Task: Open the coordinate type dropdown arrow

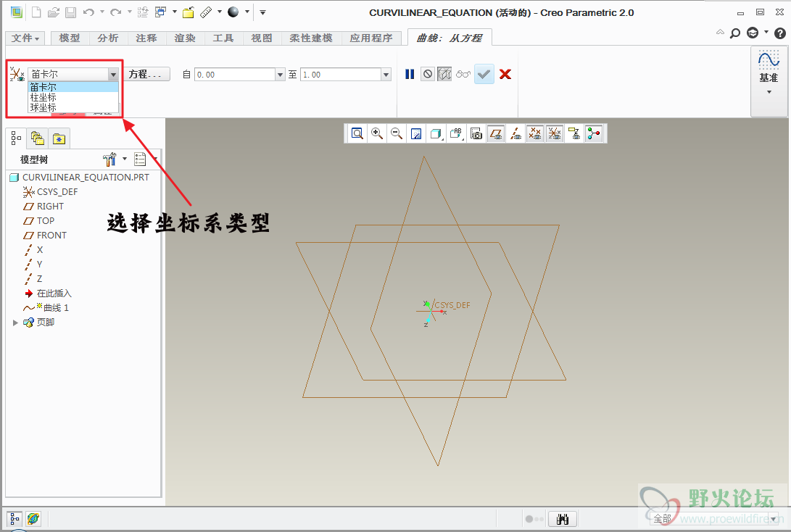Action: tap(114, 75)
